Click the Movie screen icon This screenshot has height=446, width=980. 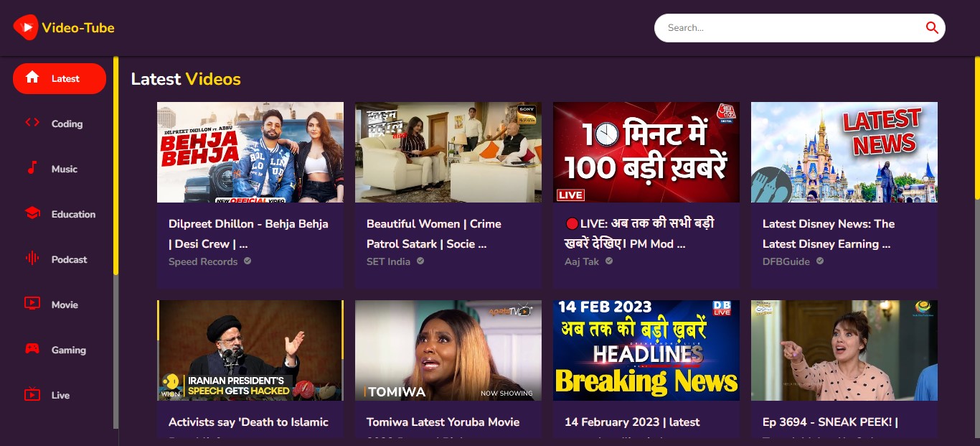point(32,304)
